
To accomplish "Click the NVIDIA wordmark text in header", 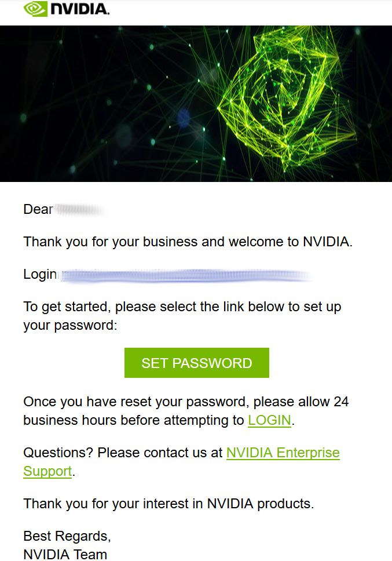I will [x=80, y=9].
